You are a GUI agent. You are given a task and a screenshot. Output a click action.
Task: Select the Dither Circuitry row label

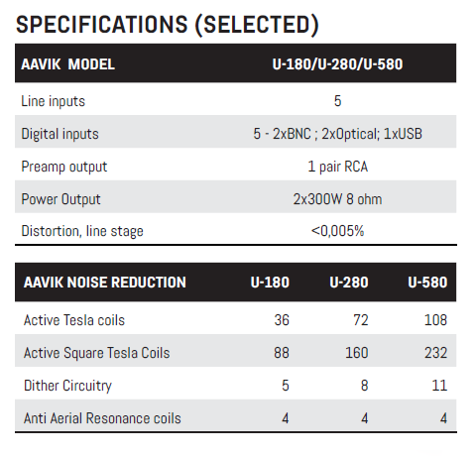click(67, 386)
